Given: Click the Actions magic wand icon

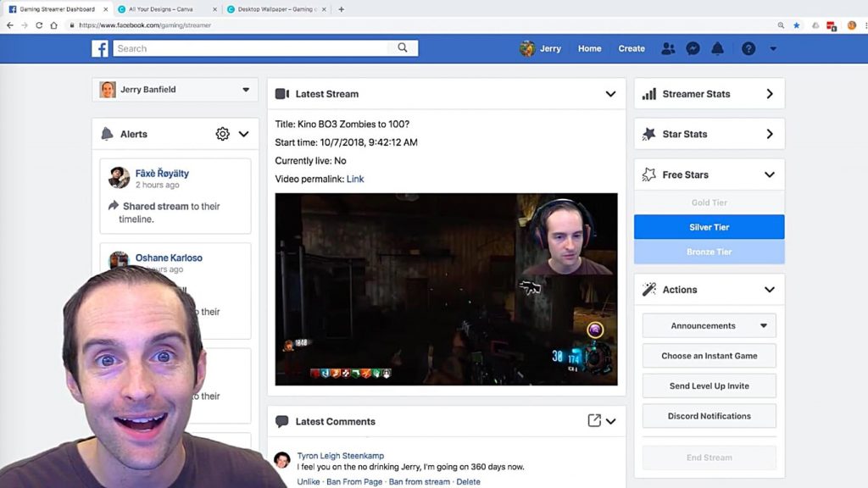Looking at the screenshot, I should point(648,290).
